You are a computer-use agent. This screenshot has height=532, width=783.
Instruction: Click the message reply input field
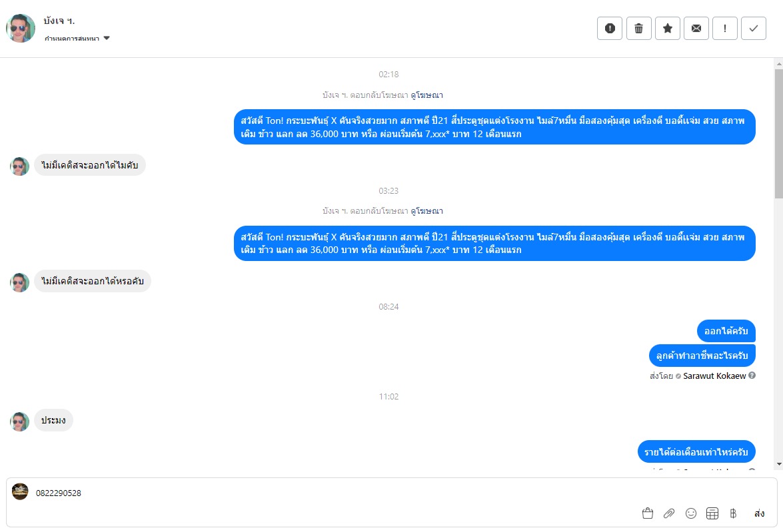[x=333, y=493]
